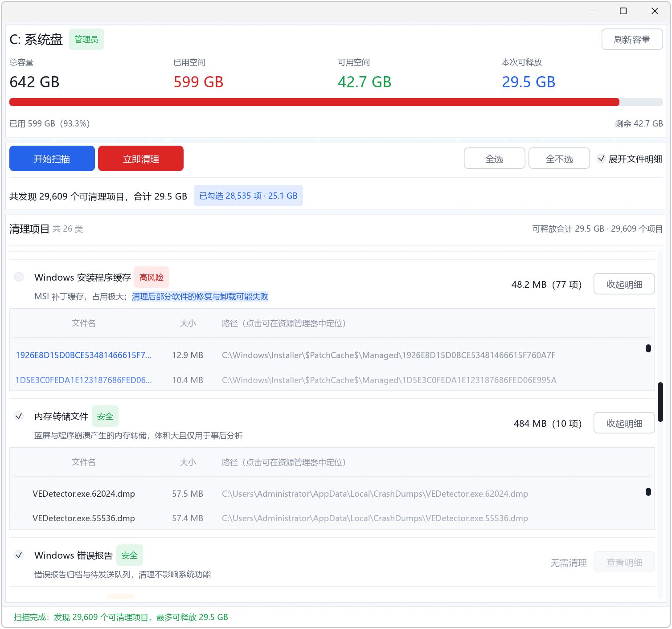Click the 文件名 column header in installer cache table
This screenshot has width=672, height=629.
tap(84, 323)
